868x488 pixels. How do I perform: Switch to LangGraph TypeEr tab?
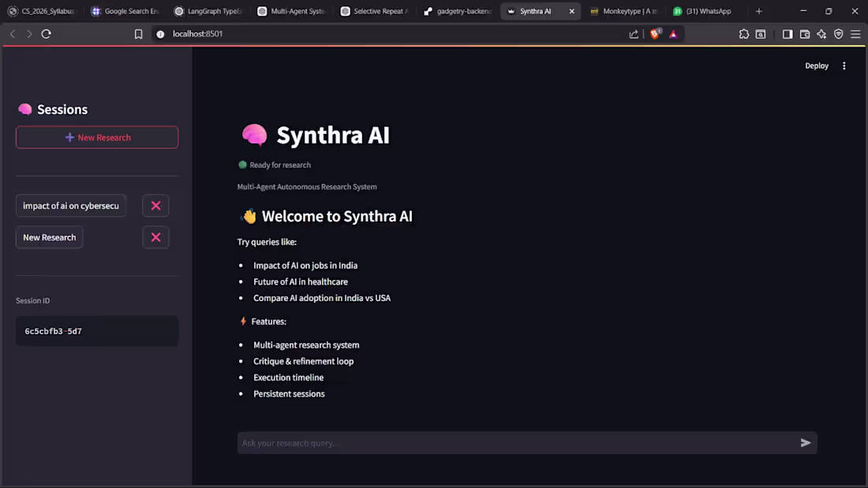click(x=208, y=11)
